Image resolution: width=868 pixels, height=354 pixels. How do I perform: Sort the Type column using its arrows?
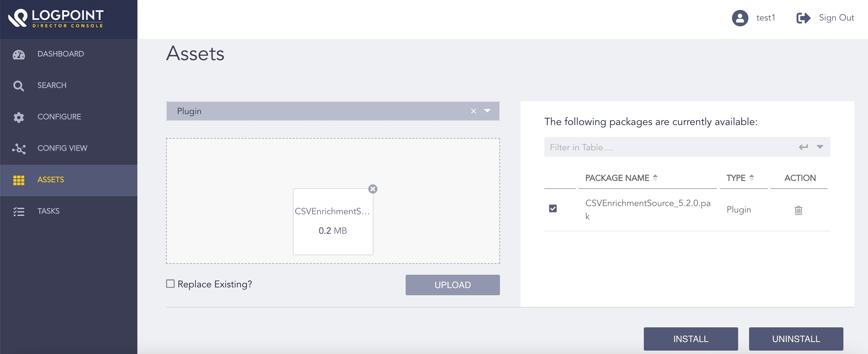coord(751,177)
